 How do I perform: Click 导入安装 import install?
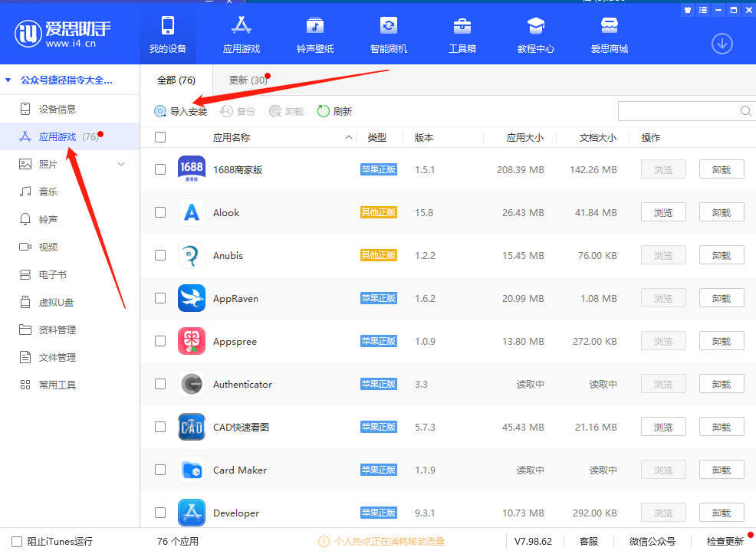[181, 111]
